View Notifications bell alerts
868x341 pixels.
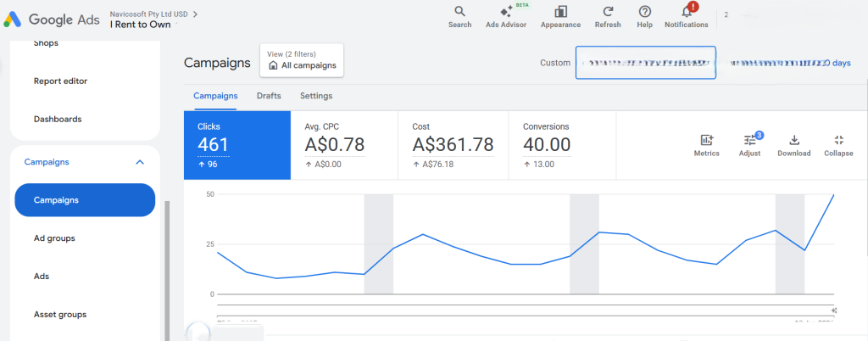click(x=687, y=12)
